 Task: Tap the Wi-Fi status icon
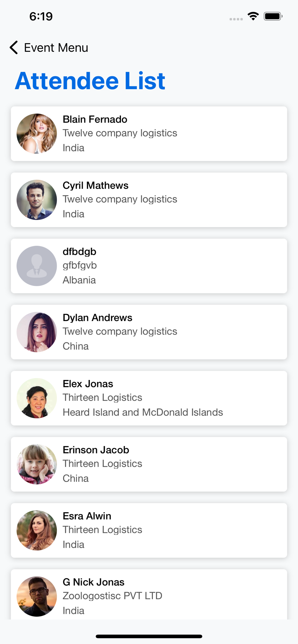253,16
